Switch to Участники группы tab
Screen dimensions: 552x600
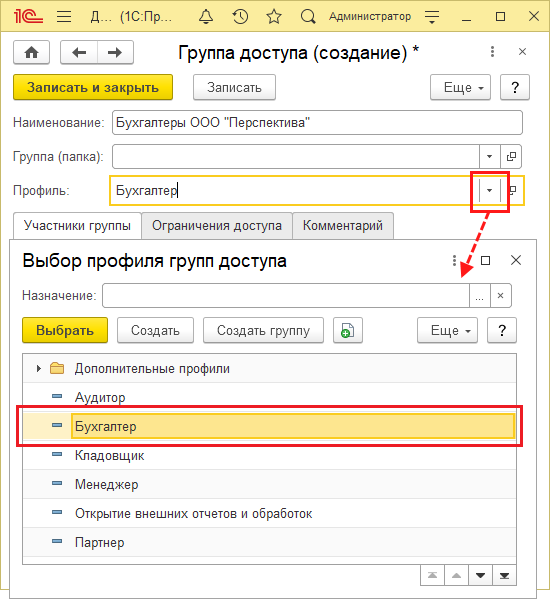(77, 226)
